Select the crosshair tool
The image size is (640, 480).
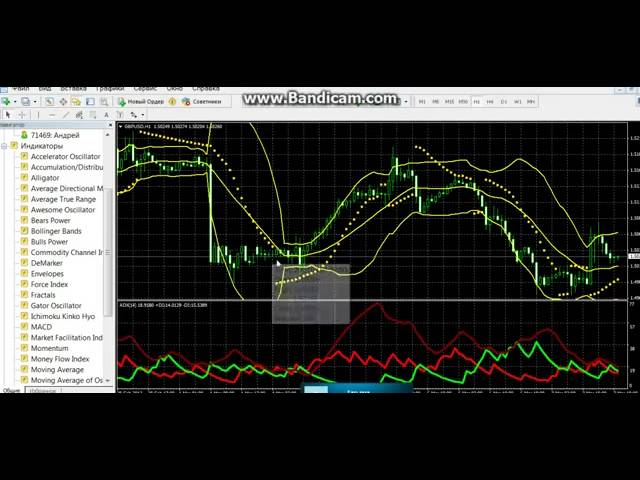point(22,115)
